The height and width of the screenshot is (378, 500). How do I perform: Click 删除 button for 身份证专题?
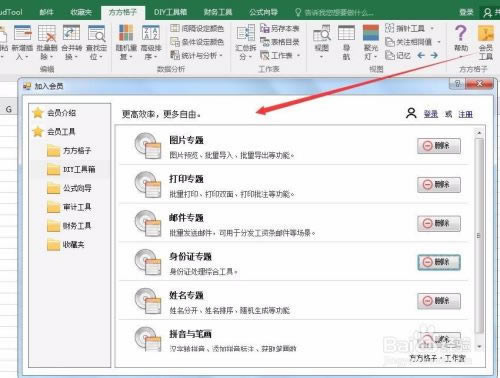(439, 262)
